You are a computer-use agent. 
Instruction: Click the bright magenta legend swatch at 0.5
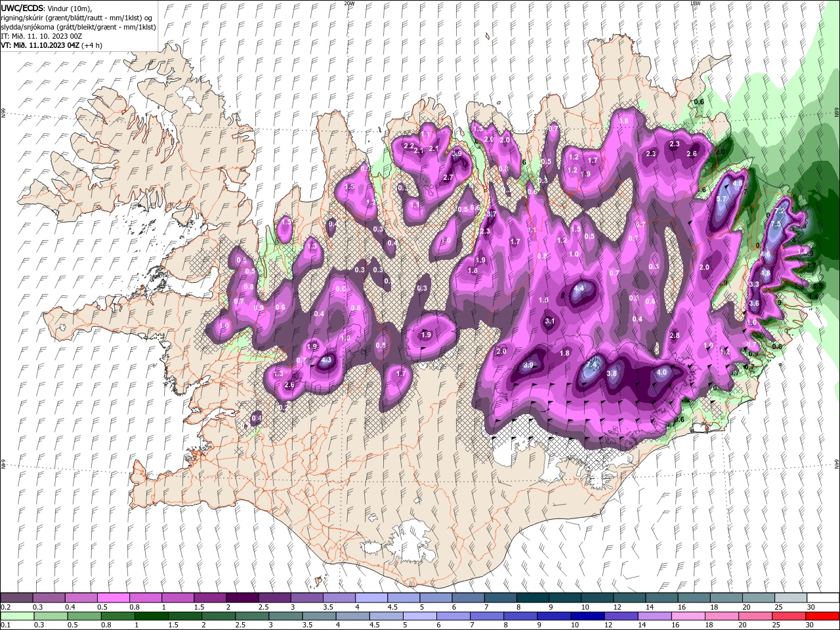click(114, 598)
